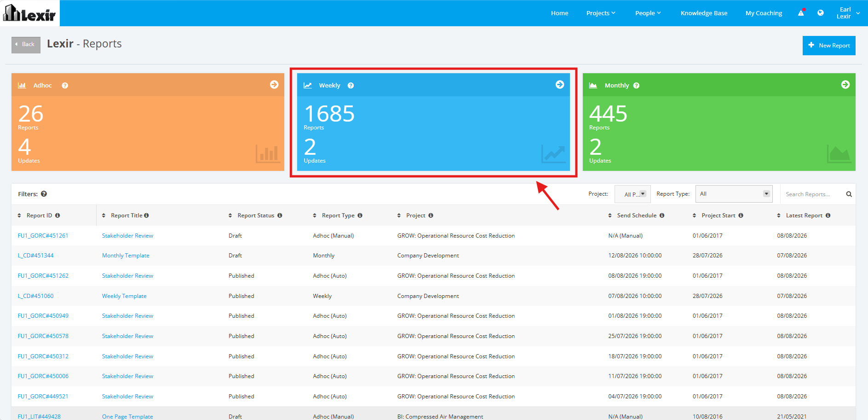Image resolution: width=868 pixels, height=420 pixels.
Task: Click Adhoc (Manual) type for FU1_GORC#451261
Action: (x=333, y=236)
